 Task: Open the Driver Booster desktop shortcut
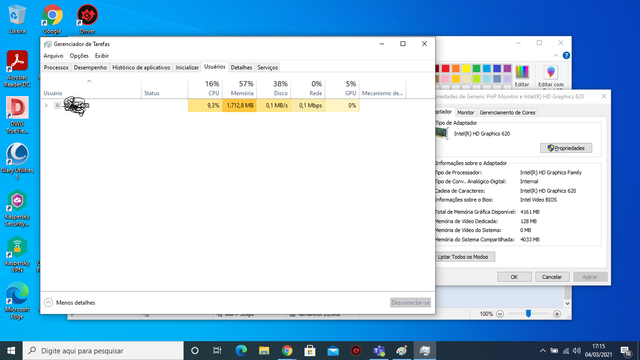coord(87,19)
